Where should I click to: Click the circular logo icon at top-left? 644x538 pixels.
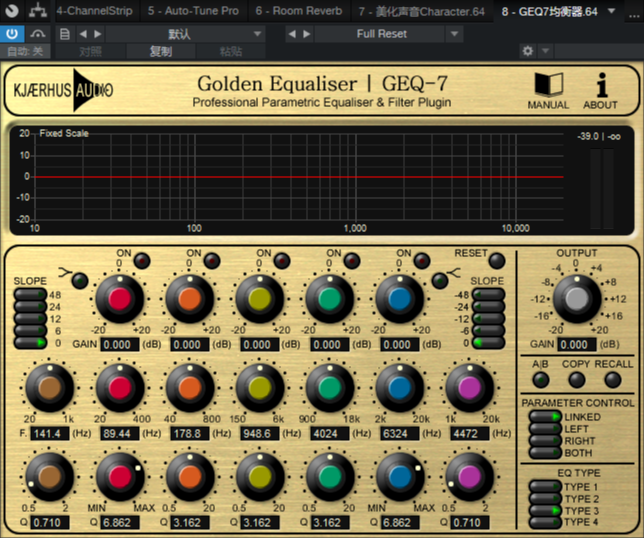pyautogui.click(x=11, y=10)
